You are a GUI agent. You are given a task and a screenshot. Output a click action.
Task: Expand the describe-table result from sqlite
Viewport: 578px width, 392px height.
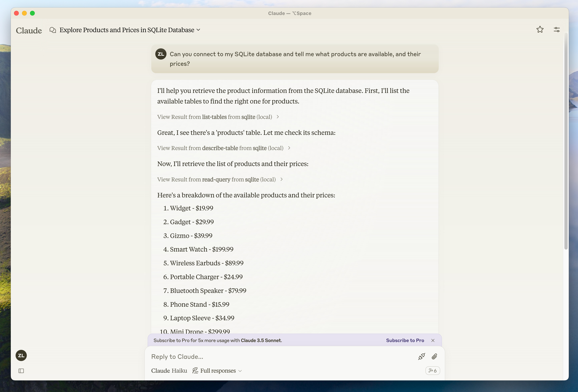(x=224, y=148)
